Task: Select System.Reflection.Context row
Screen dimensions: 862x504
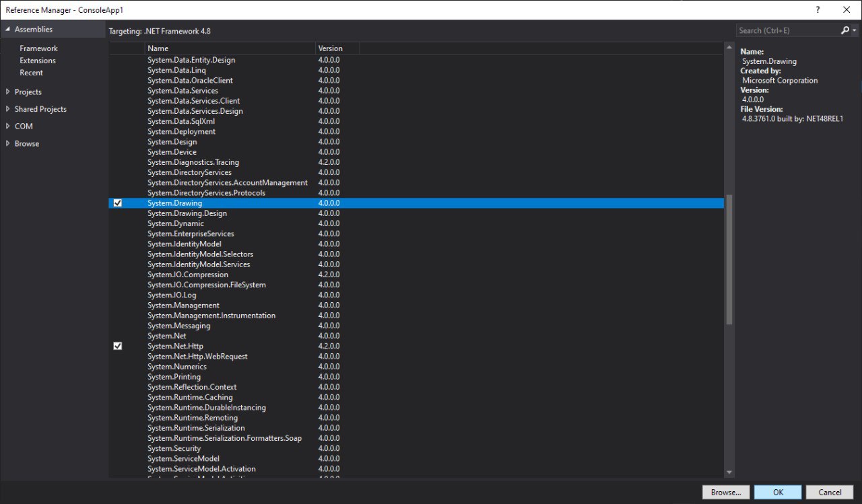Action: pyautogui.click(x=416, y=387)
